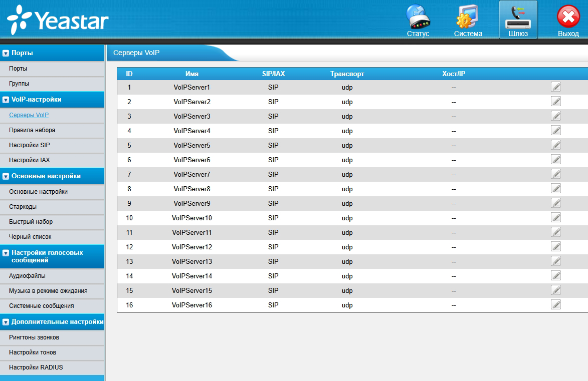Click the Шлюз gateway icon
This screenshot has width=588, height=381.
518,20
